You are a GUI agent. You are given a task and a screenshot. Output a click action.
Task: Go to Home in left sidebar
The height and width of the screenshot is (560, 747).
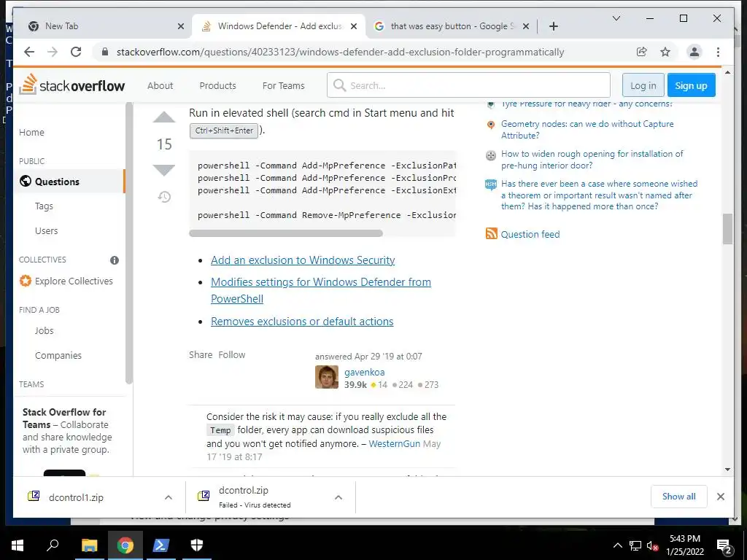point(31,133)
